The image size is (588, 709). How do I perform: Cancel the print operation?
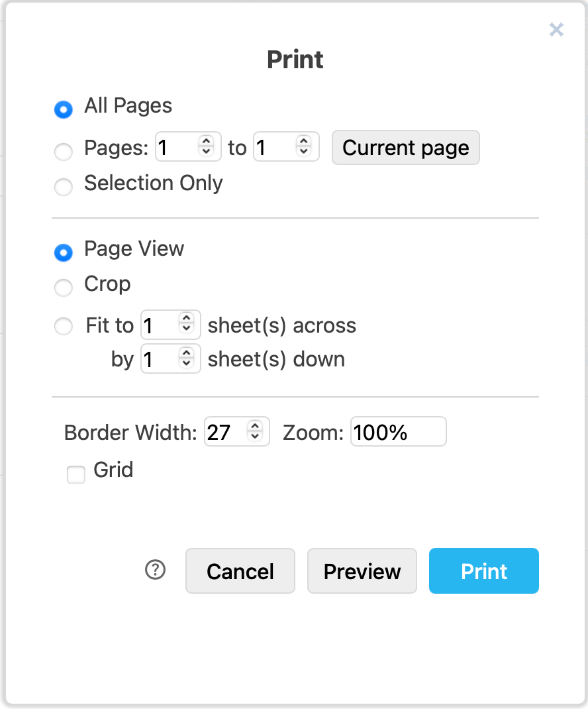[x=240, y=571]
